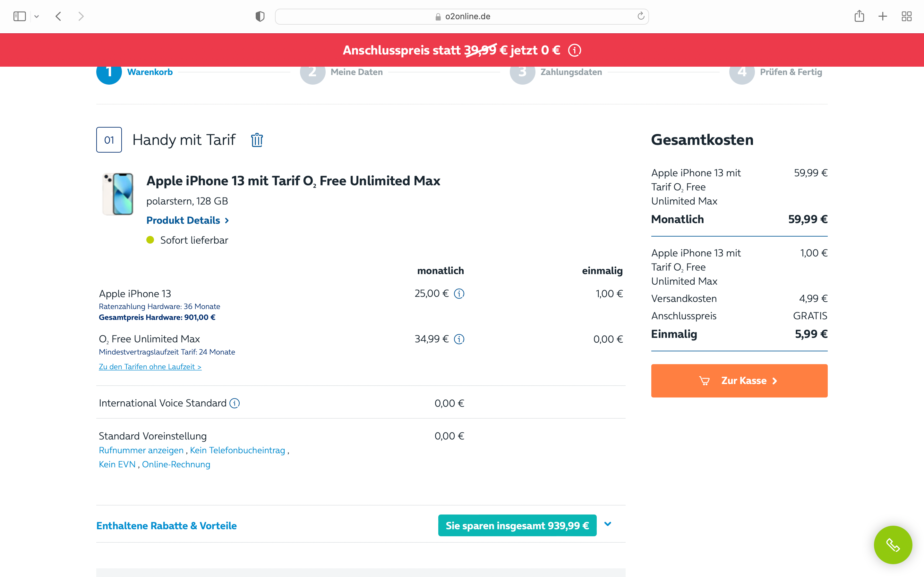The height and width of the screenshot is (577, 924).
Task: Open info icon next to 34,99 € price
Action: click(459, 339)
